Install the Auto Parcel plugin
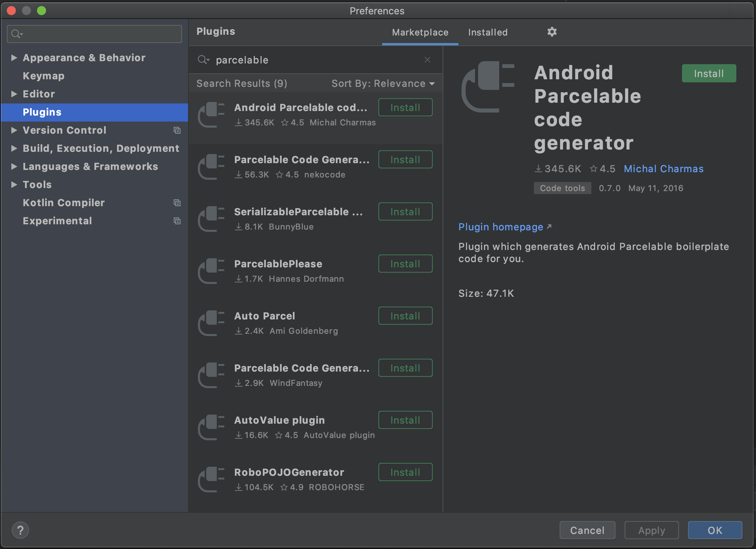Screen dimensions: 756x549 pyautogui.click(x=405, y=316)
